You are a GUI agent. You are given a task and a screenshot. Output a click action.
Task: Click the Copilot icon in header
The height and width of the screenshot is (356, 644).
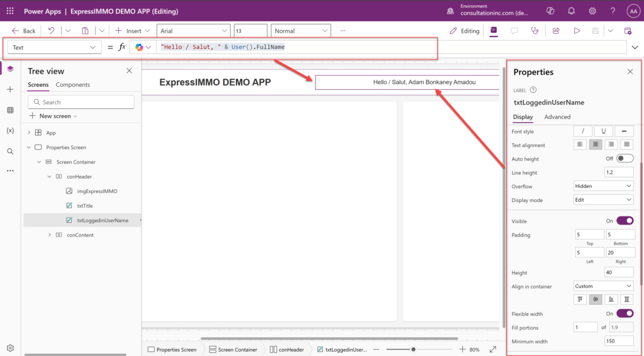click(550, 11)
